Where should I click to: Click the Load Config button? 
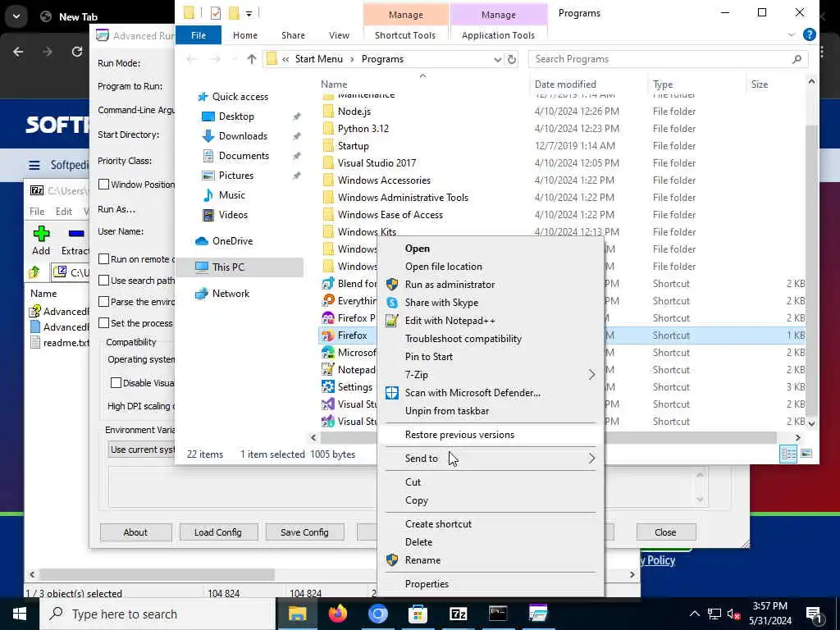coord(218,532)
